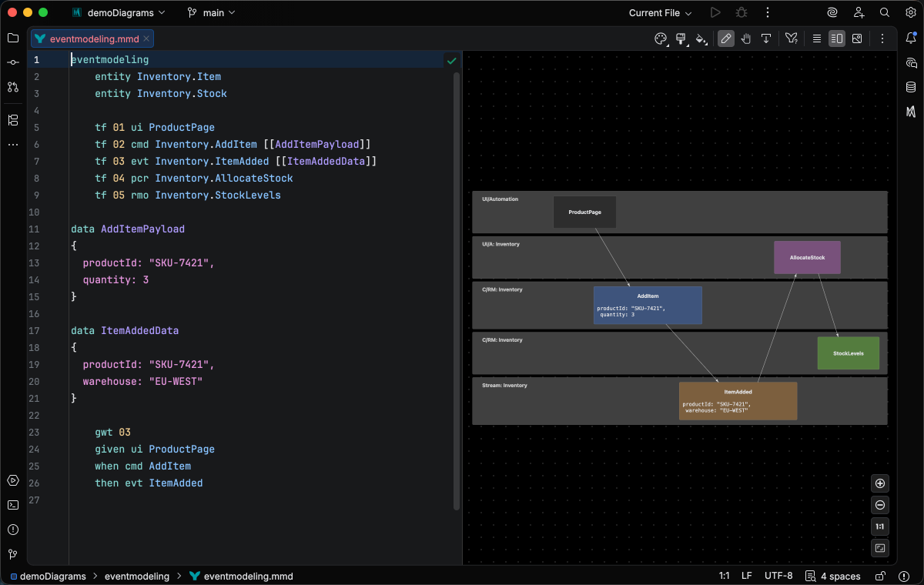
Task: Open the Project tool window folder icon
Action: point(13,38)
